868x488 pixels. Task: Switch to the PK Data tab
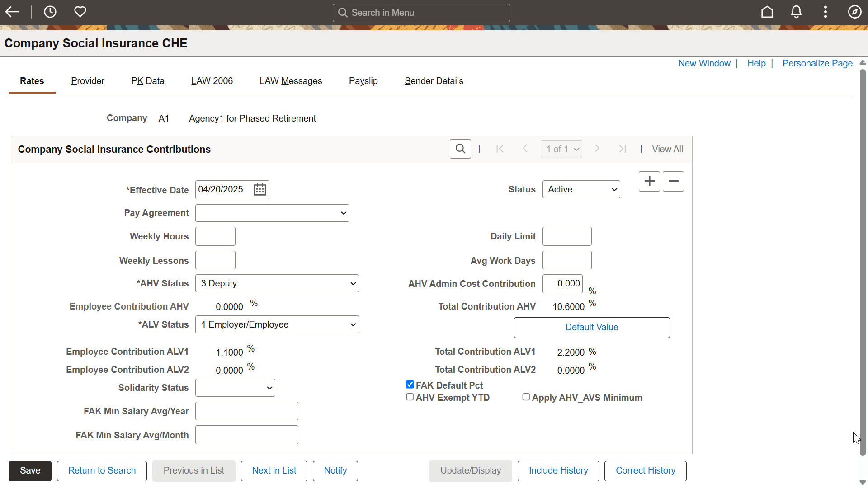(148, 81)
